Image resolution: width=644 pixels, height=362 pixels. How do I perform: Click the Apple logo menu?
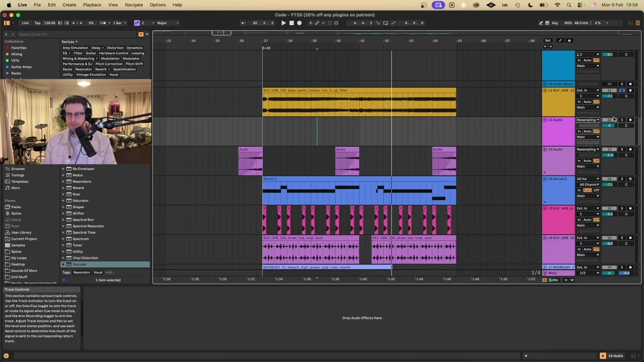pos(9,5)
